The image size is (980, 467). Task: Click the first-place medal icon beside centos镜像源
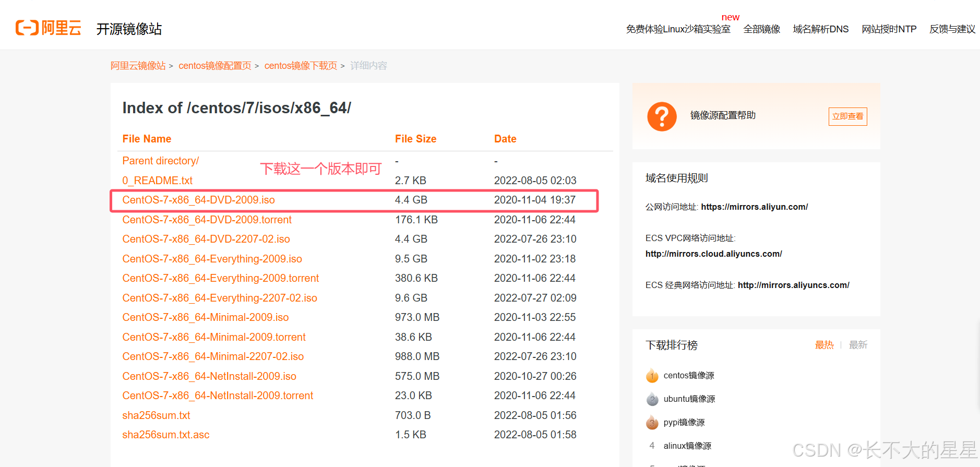tap(652, 376)
